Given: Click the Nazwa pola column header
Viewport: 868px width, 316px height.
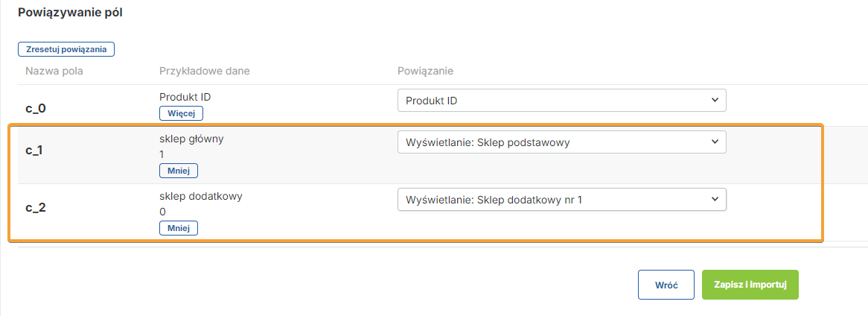Looking at the screenshot, I should pos(54,71).
